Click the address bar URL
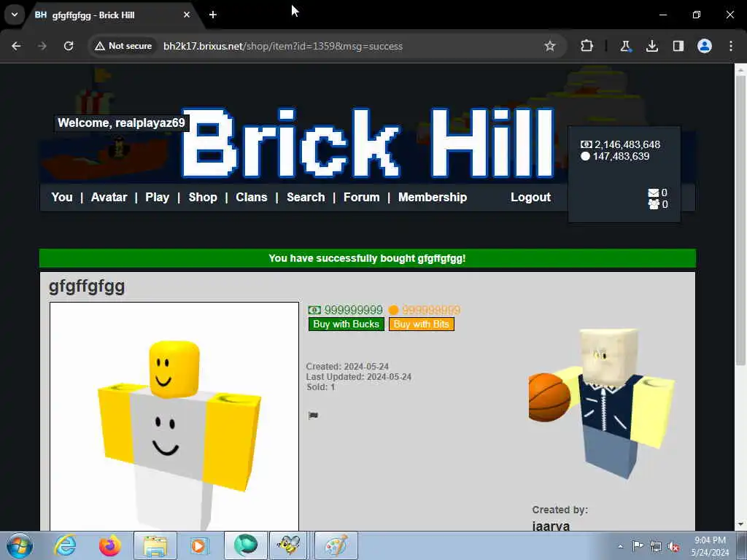 283,46
